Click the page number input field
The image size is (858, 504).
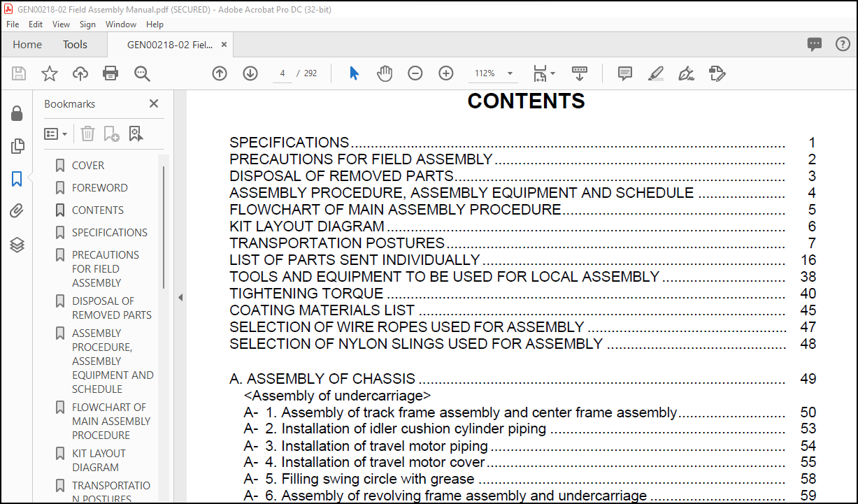pos(283,73)
